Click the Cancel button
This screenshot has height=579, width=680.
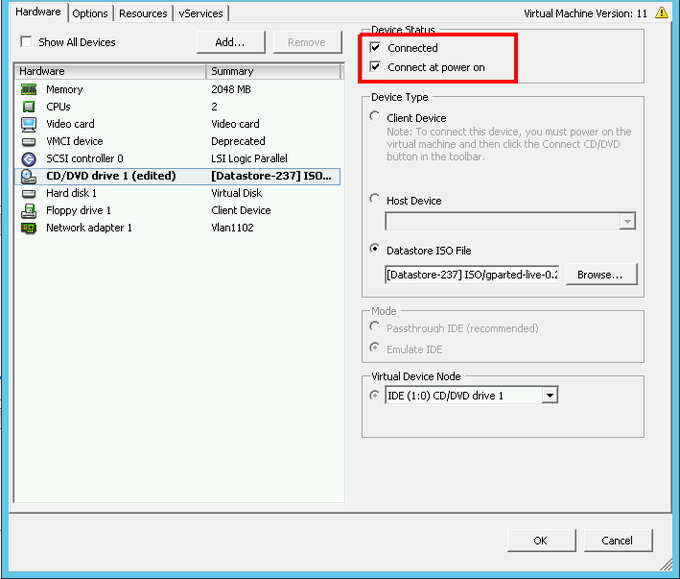[x=618, y=540]
